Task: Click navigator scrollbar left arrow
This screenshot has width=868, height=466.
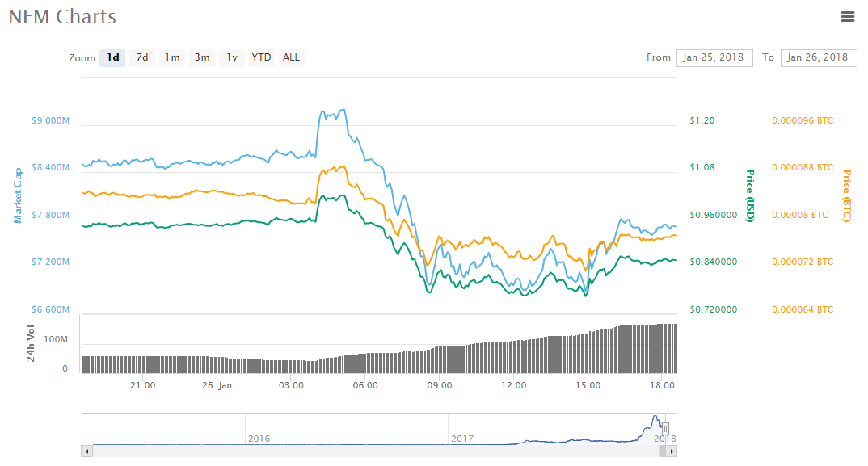Action: 87,451
